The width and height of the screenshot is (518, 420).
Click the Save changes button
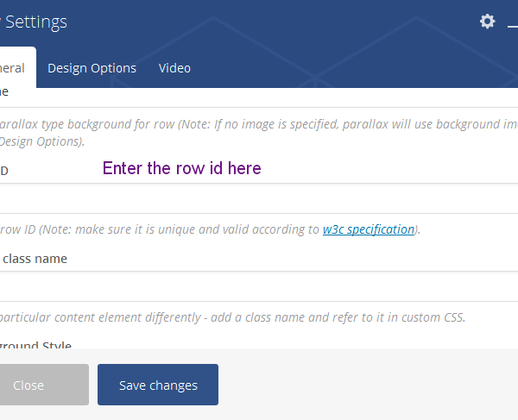[x=158, y=385]
